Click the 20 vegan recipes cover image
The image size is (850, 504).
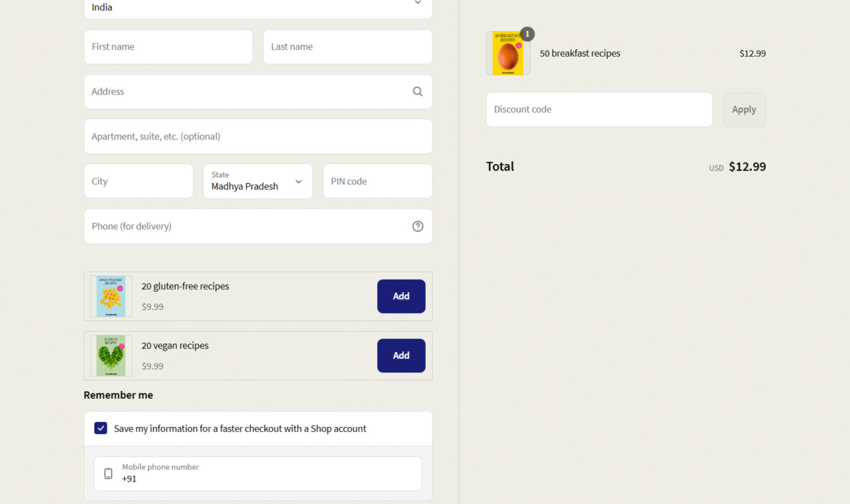111,356
